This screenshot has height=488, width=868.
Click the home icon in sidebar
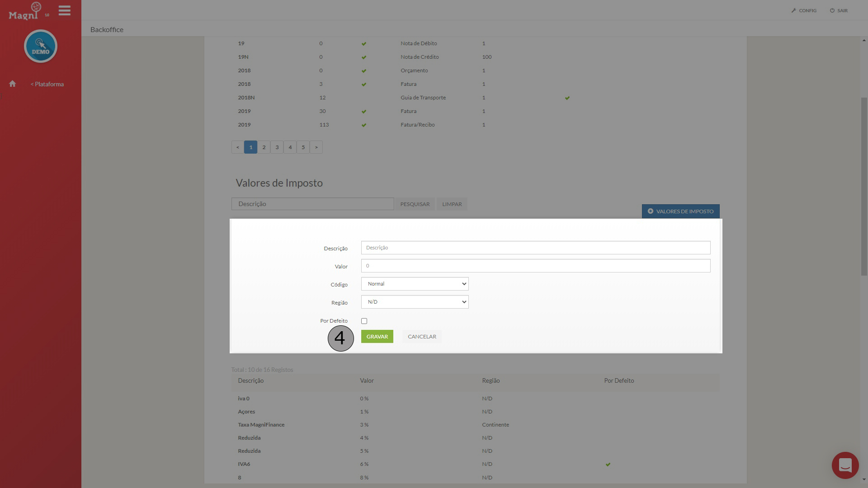(13, 84)
